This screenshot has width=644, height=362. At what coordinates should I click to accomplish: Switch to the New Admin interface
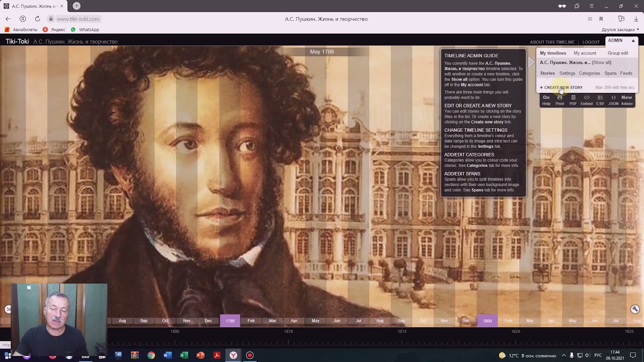point(627,100)
